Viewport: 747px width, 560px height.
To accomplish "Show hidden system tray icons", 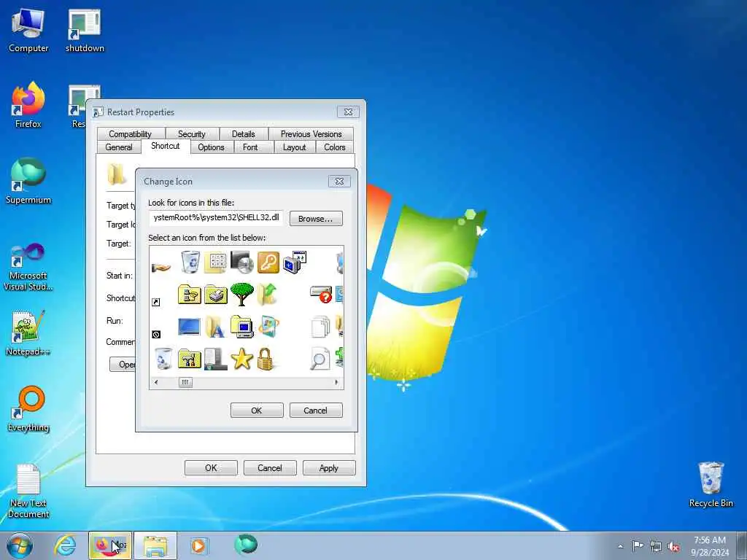I will [620, 546].
